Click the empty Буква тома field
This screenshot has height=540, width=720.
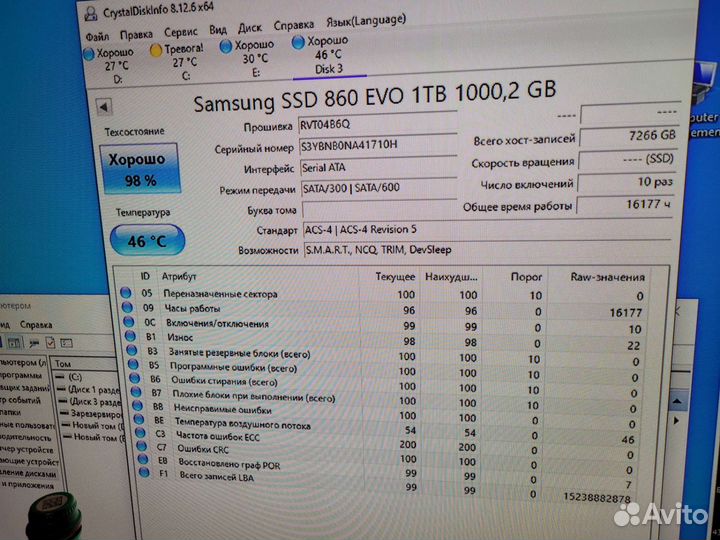pos(380,210)
